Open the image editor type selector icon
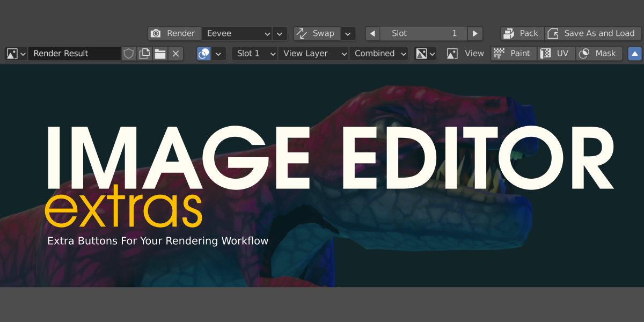This screenshot has width=644, height=322. [x=12, y=53]
